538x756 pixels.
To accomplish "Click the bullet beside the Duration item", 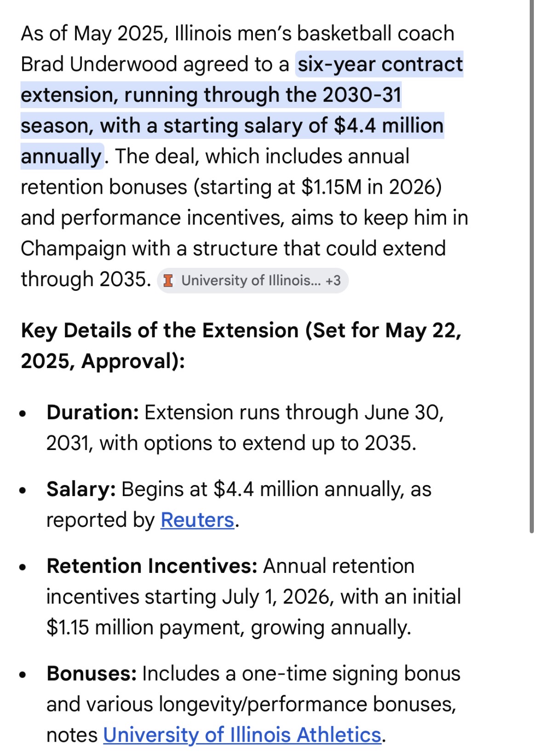I will (23, 413).
